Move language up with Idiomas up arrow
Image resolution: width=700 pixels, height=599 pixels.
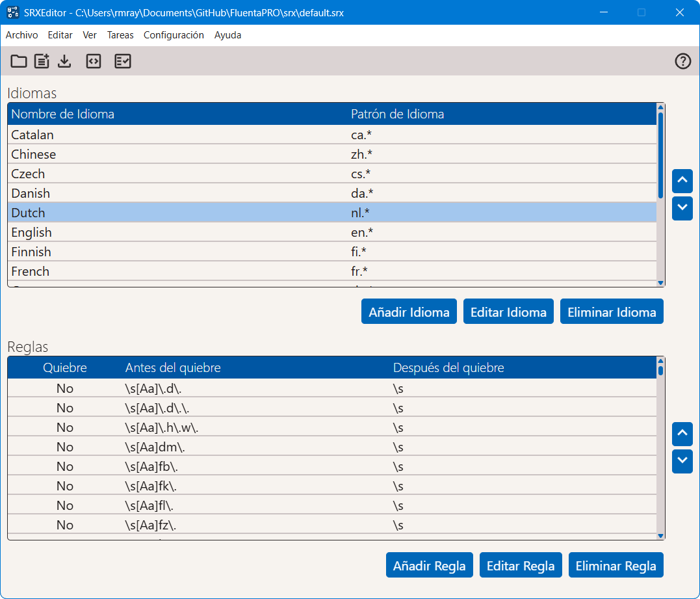(682, 180)
